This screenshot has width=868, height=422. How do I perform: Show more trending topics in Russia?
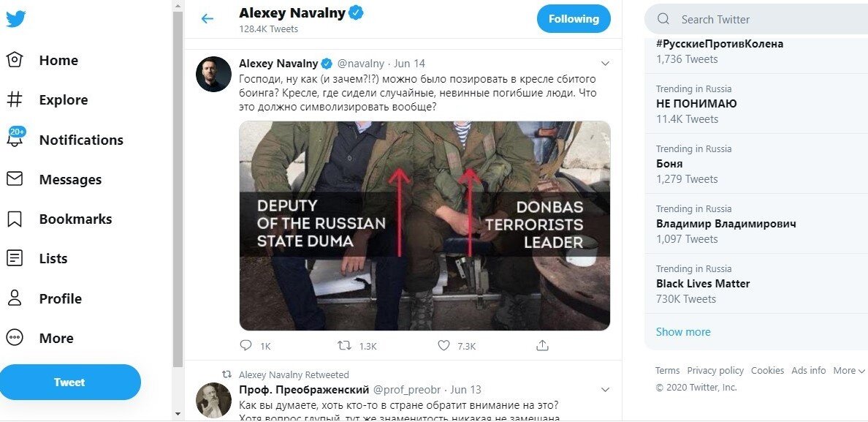[x=683, y=331]
